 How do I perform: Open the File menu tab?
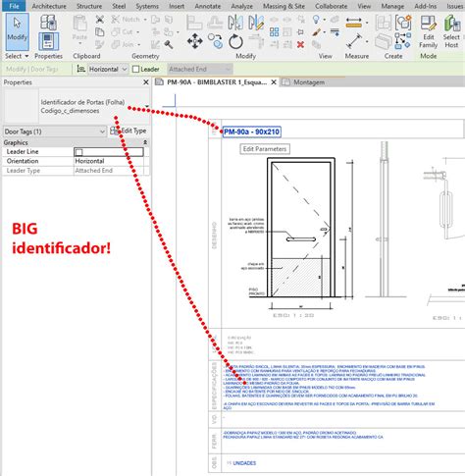[x=14, y=6]
